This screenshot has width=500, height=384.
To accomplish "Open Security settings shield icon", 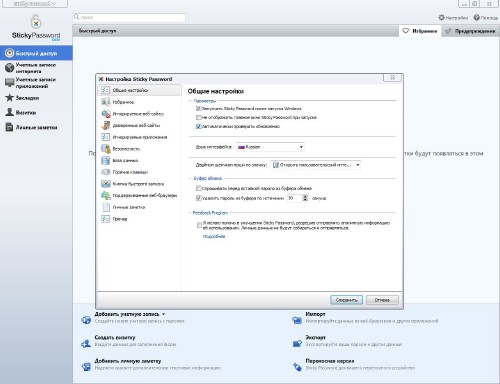I will (x=106, y=149).
